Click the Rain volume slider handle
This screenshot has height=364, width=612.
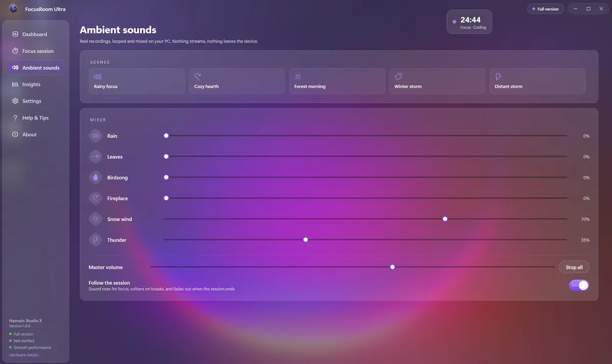[166, 136]
